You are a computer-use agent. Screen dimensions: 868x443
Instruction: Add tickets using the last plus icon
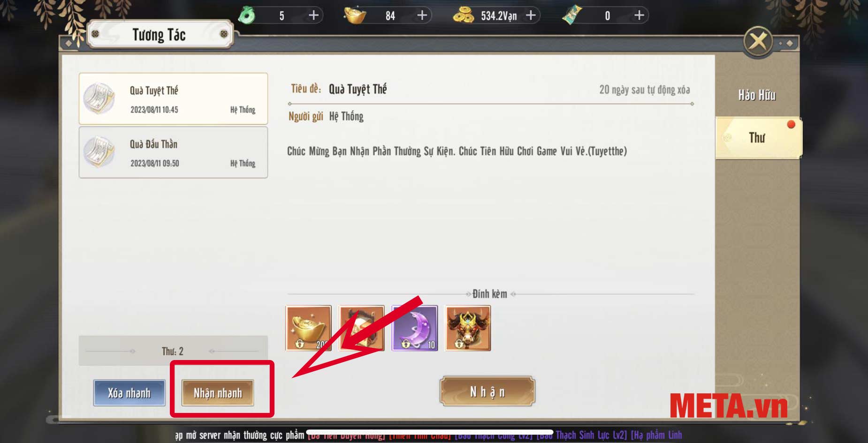(639, 15)
